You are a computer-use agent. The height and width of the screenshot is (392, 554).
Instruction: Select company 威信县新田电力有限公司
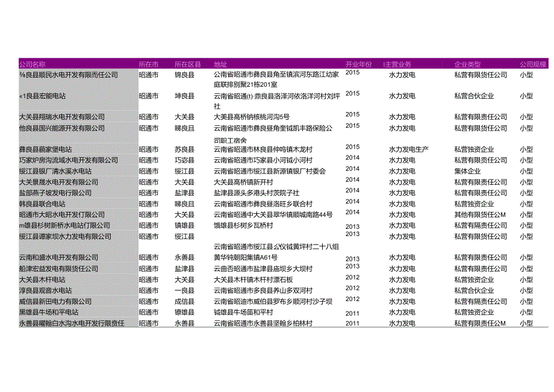(x=55, y=302)
